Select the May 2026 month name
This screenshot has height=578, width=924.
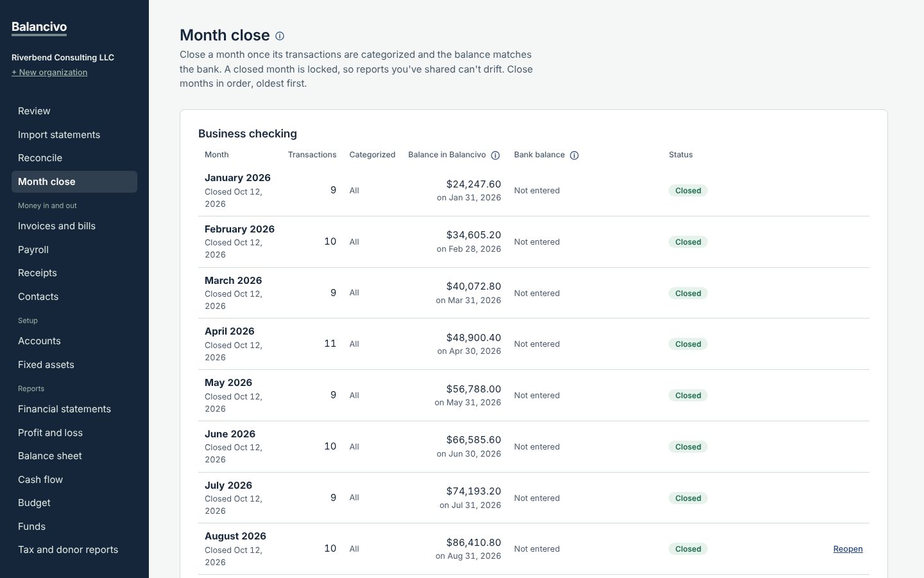(228, 383)
